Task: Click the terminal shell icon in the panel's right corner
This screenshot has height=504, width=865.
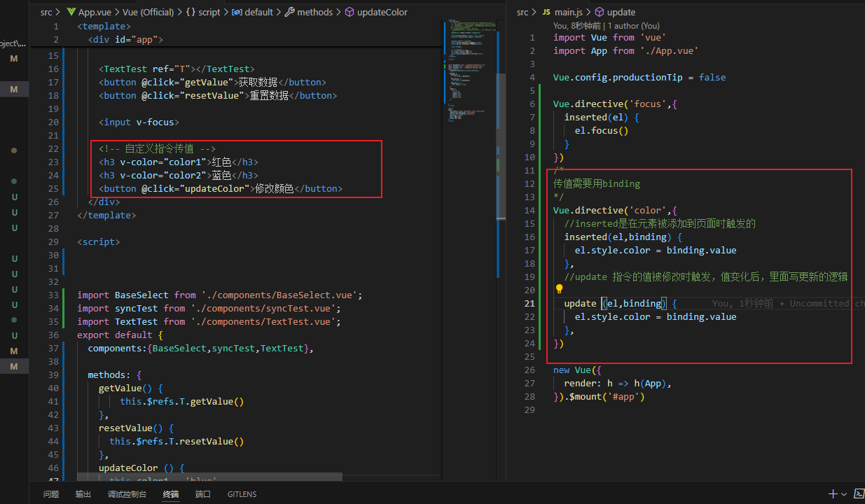Action: (859, 493)
